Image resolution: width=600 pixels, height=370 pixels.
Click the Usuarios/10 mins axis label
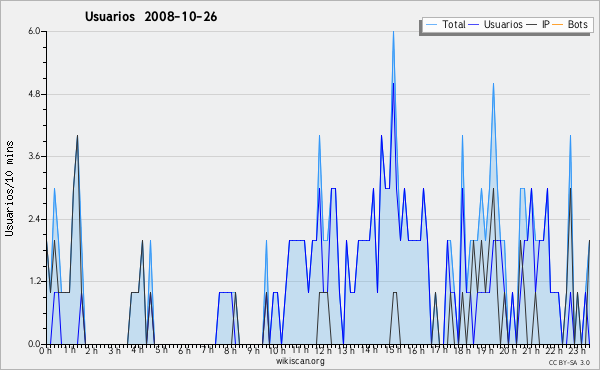click(9, 189)
